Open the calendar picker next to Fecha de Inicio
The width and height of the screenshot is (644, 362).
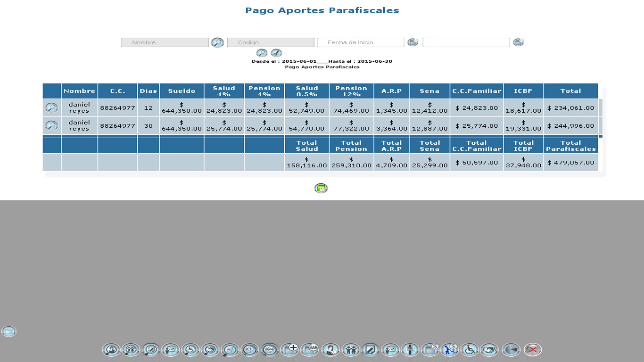pos(413,42)
